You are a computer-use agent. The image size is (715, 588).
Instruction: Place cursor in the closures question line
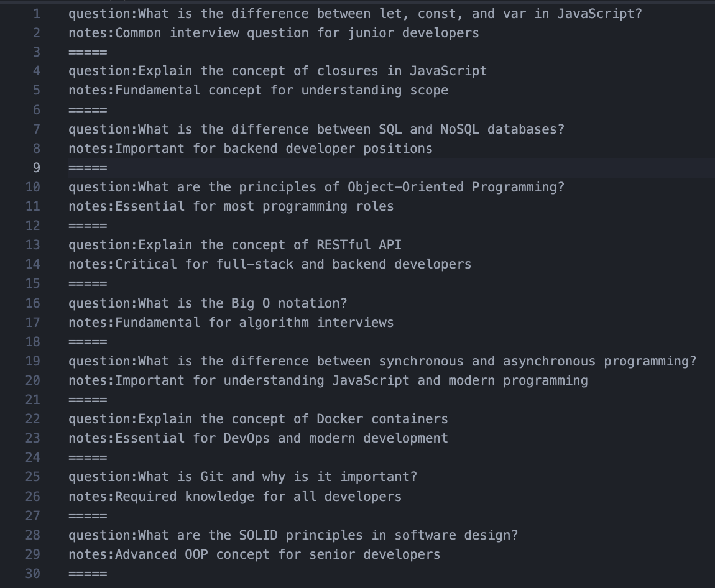pos(277,71)
